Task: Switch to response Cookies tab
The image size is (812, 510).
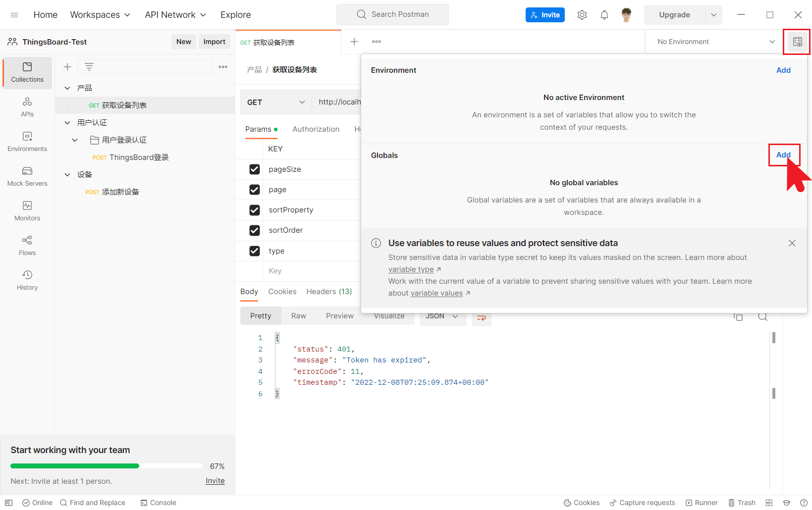Action: click(x=282, y=292)
